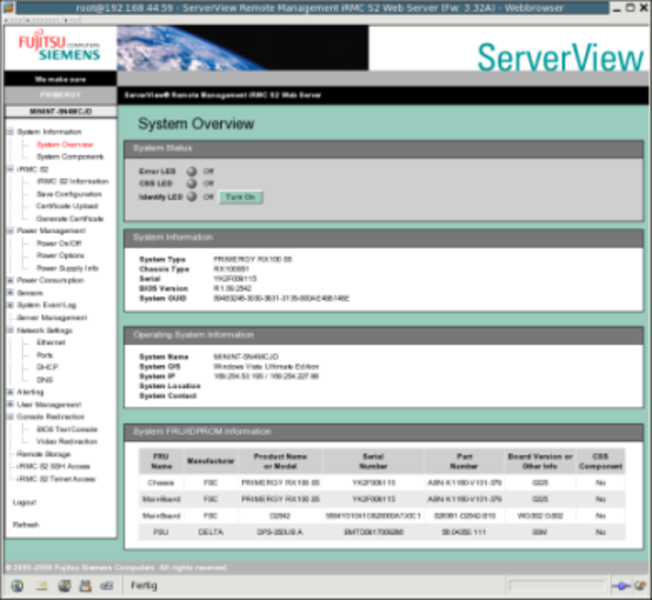
Task: Open Ports settings page
Action: pos(44,355)
